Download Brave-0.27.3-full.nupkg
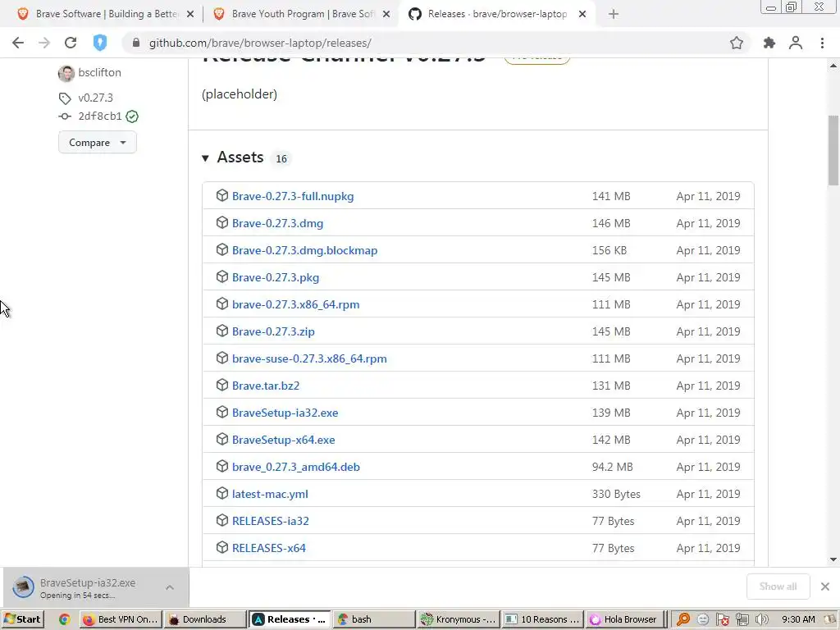The image size is (840, 630). click(293, 196)
